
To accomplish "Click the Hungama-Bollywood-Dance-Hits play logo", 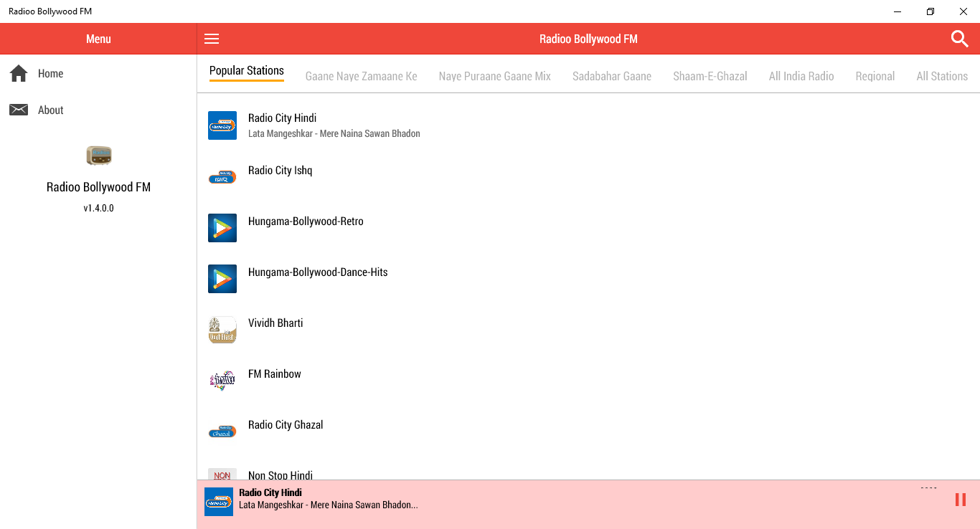I will pyautogui.click(x=222, y=279).
